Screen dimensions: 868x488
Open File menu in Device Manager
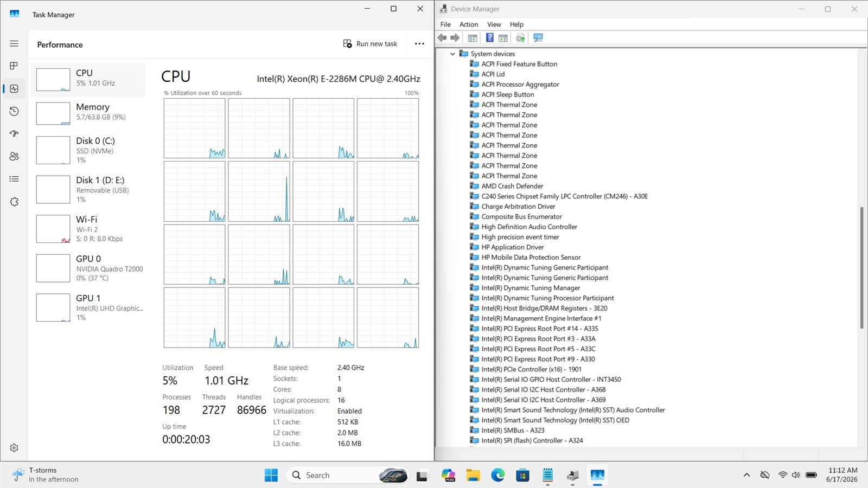click(x=445, y=24)
